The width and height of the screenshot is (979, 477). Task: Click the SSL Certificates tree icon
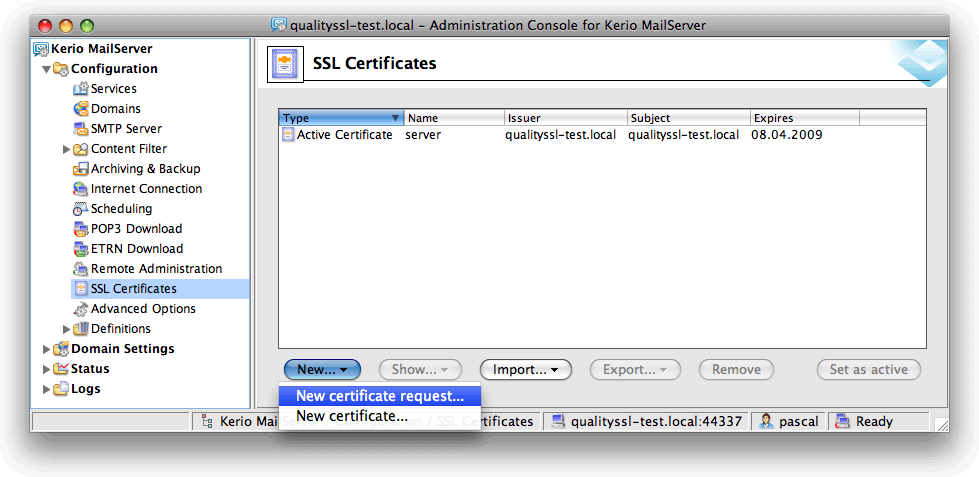[x=81, y=288]
